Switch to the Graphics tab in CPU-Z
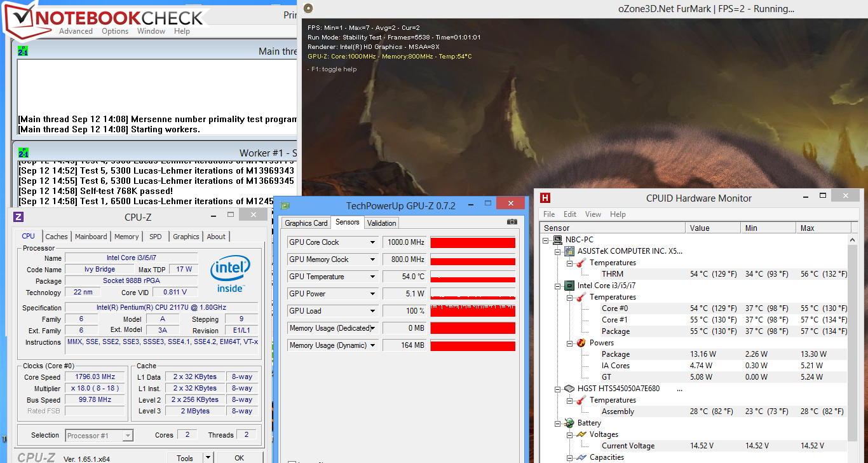 [186, 237]
